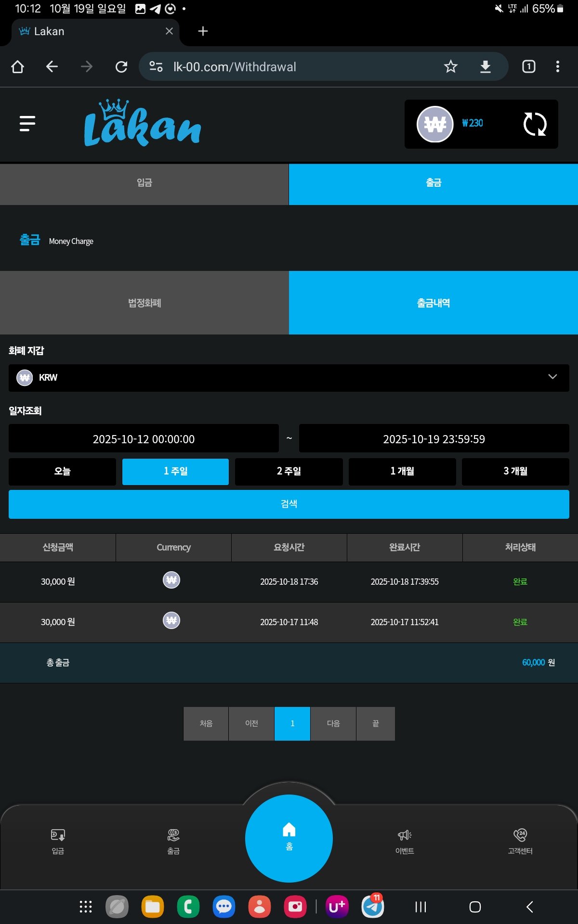Launch Telegram from the taskbar
578x924 pixels.
[x=373, y=907]
